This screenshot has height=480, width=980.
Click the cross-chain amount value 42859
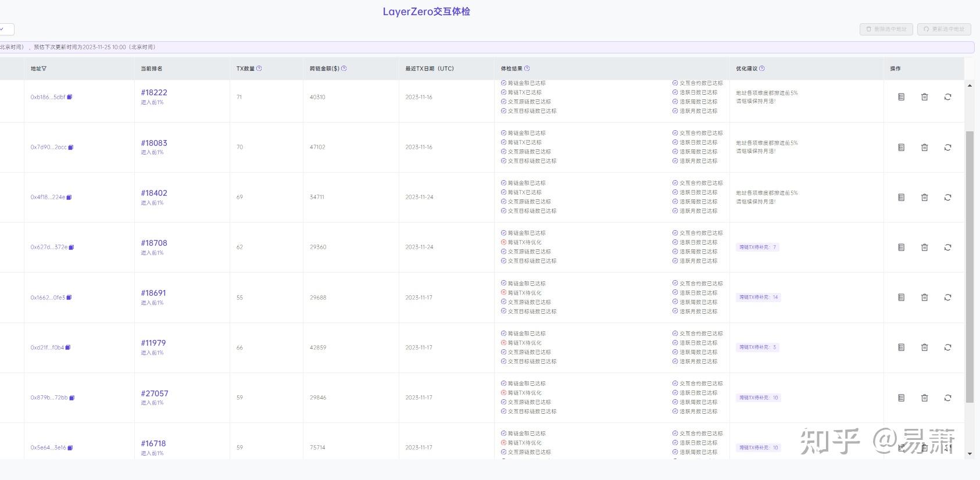318,348
